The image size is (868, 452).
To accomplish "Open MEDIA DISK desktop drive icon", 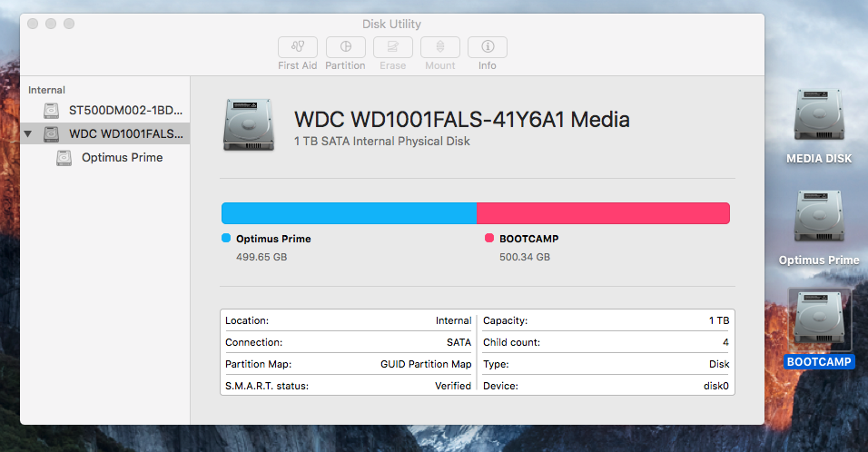I will [819, 115].
